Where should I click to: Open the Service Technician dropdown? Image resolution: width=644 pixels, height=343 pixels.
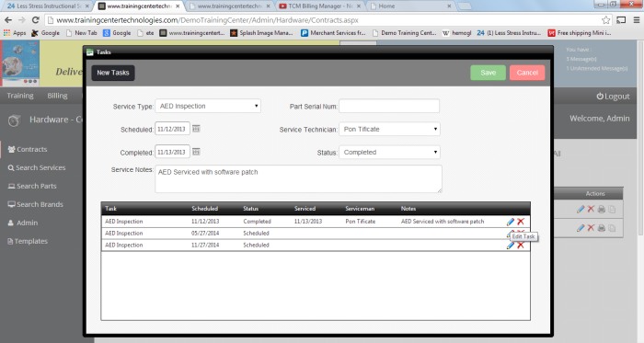point(389,130)
